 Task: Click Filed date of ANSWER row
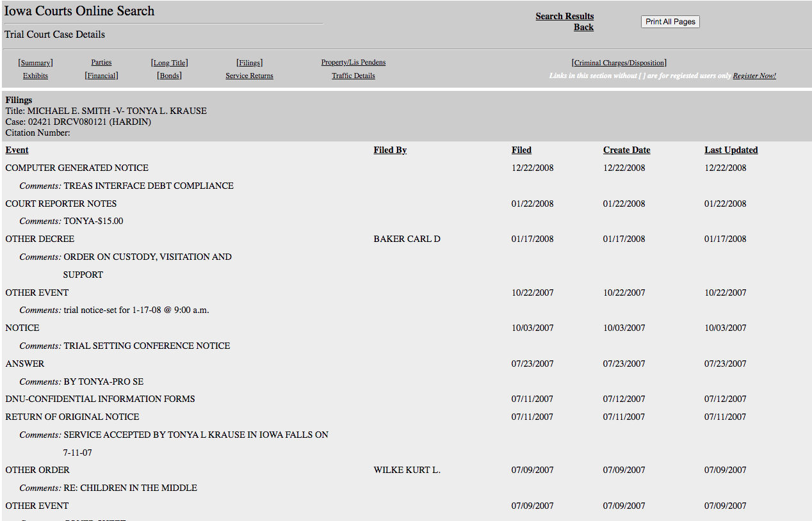tap(533, 364)
